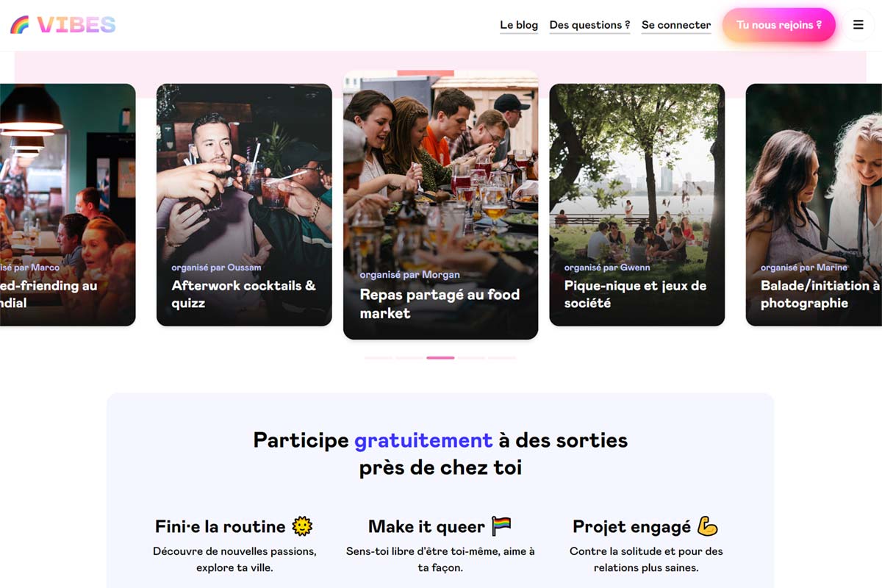Click the flexed bicep emoji icon
882x588 pixels.
pyautogui.click(x=707, y=526)
